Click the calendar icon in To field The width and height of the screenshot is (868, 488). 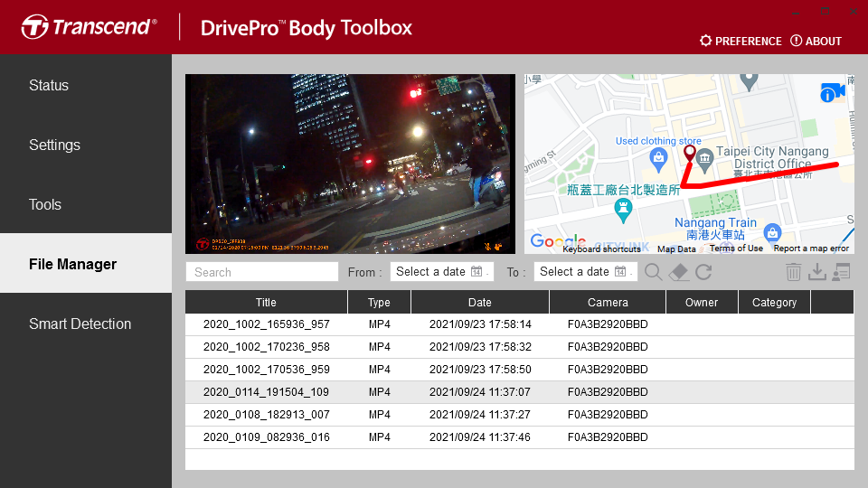[620, 272]
